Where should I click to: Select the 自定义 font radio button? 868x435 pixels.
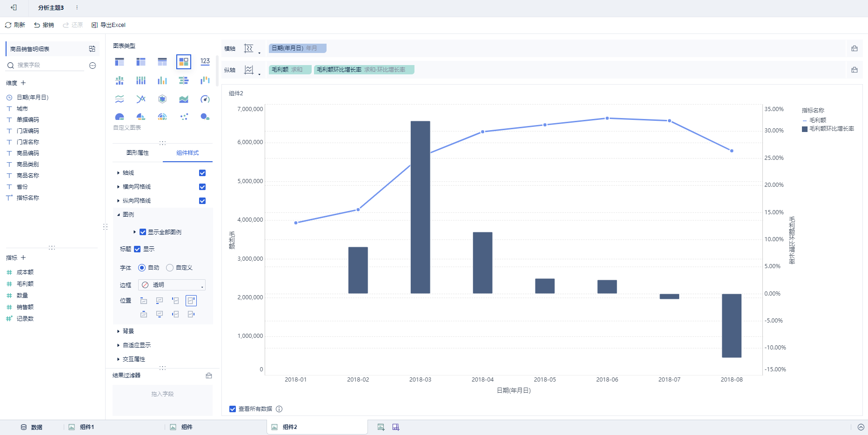click(x=170, y=268)
